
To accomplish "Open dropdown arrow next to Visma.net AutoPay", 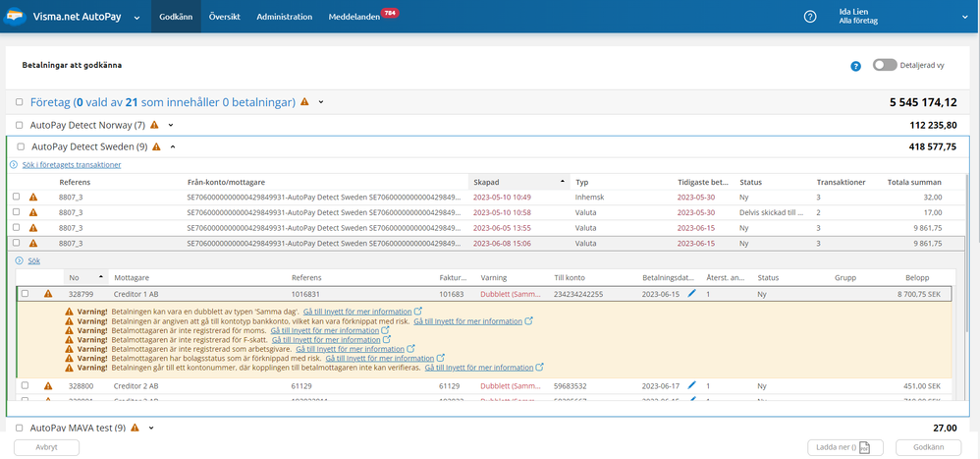I will pyautogui.click(x=136, y=18).
